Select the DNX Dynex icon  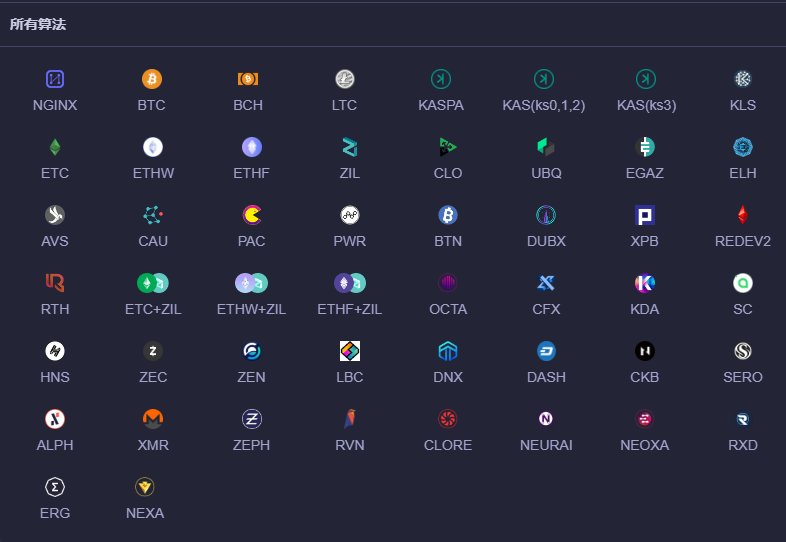click(448, 351)
